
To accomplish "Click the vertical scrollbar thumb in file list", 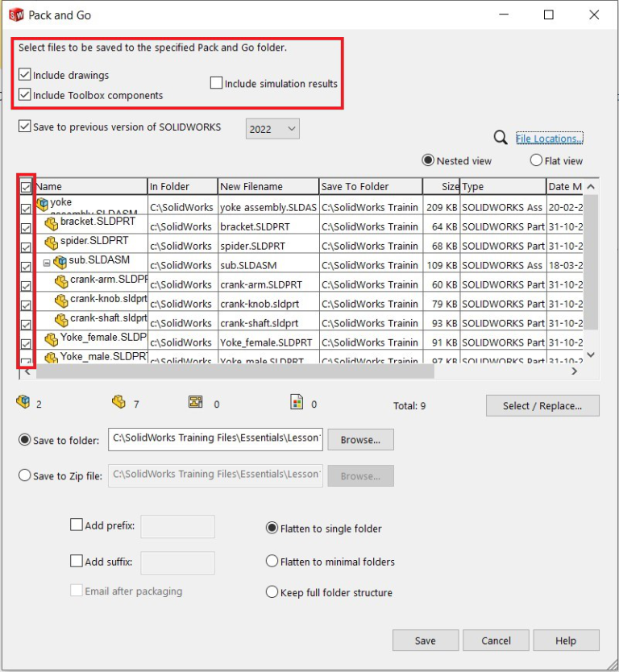I will [591, 261].
